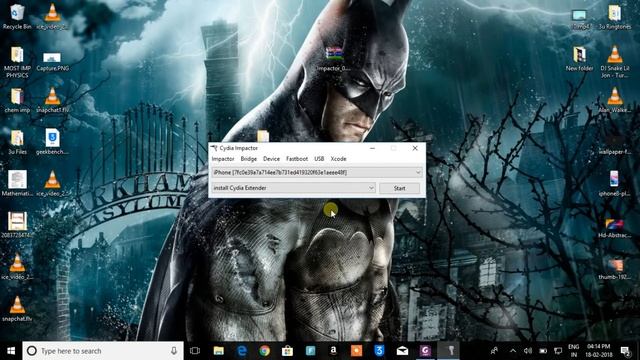Screen dimensions: 640x360
Task: Expand the install Cydia Extender dropdown
Action: coord(293,188)
